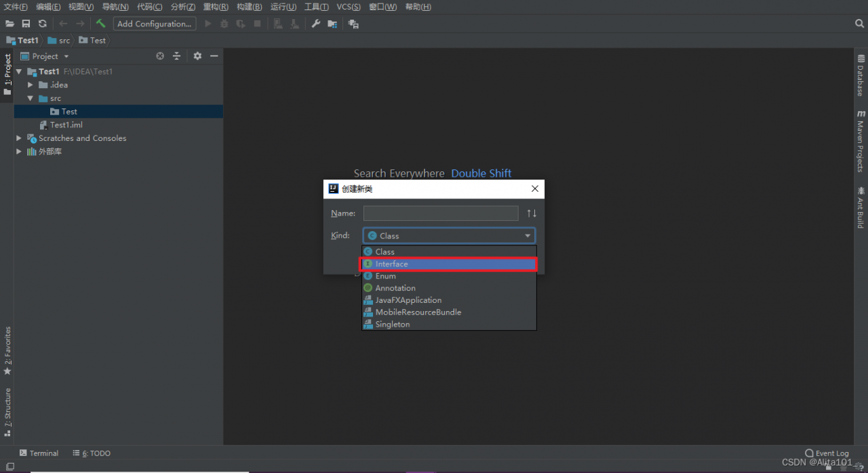Click Add Configuration... button

click(155, 24)
